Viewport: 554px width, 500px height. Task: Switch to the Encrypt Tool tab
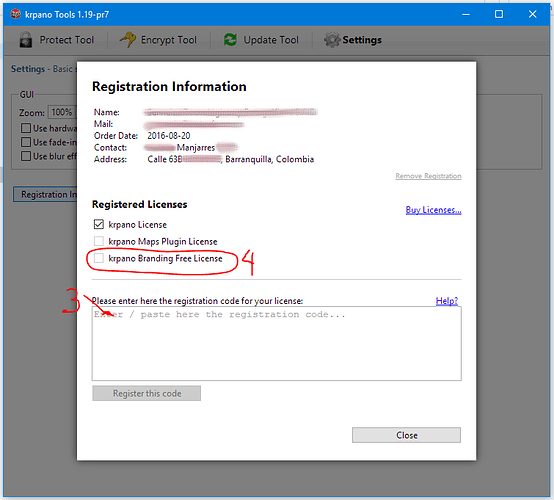pos(159,40)
